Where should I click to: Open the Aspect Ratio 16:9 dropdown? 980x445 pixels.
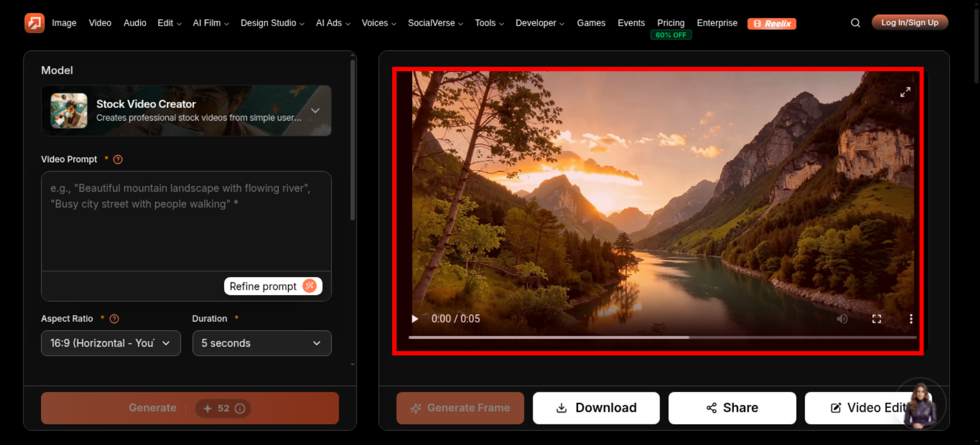(111, 343)
